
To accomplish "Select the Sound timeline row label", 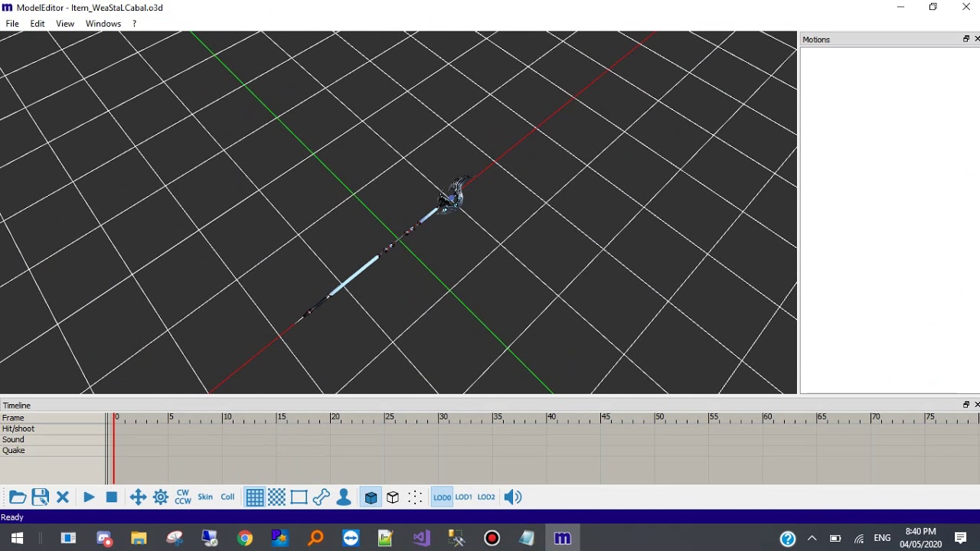I will (x=13, y=439).
